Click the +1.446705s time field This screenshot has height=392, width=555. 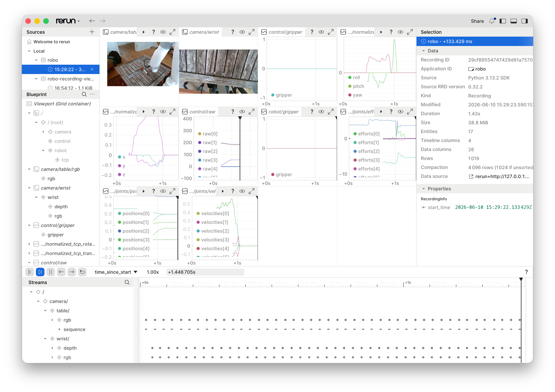205,272
